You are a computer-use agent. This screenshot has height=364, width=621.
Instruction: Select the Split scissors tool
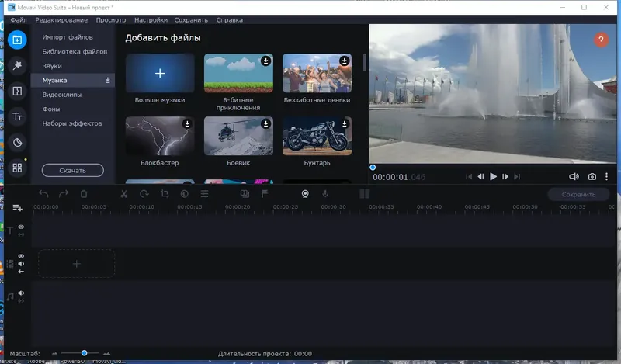(x=124, y=194)
